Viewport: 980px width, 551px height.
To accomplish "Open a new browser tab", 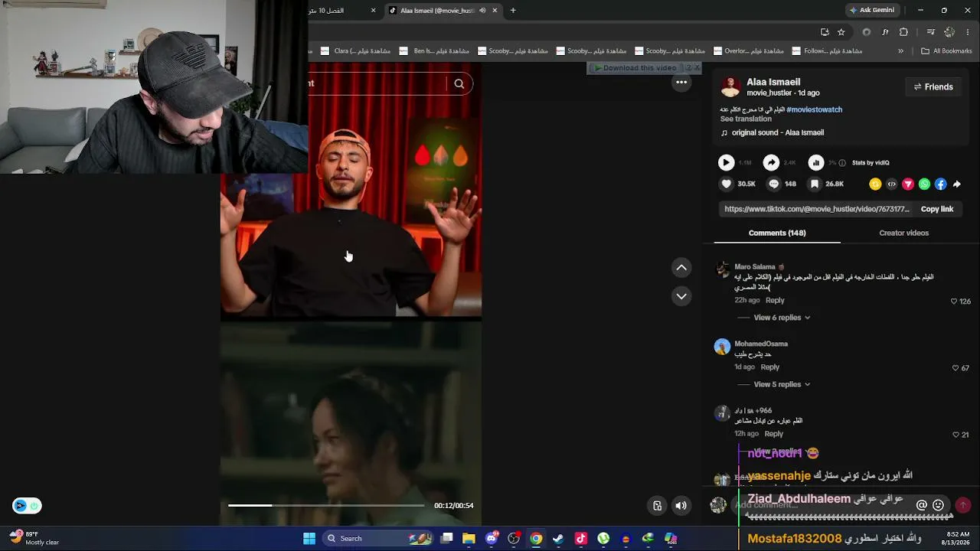I will coord(513,11).
